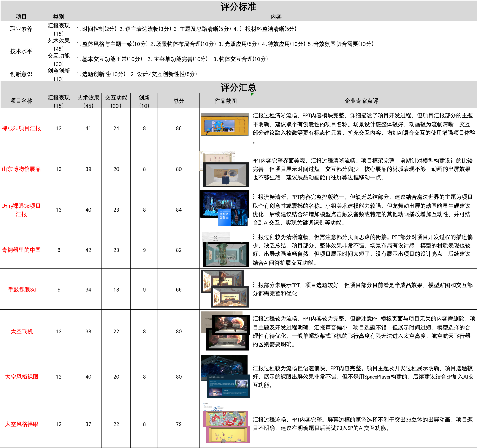Select the 手鼓裸眼3d screenshot image
The height and width of the screenshot is (448, 477).
pyautogui.click(x=225, y=289)
